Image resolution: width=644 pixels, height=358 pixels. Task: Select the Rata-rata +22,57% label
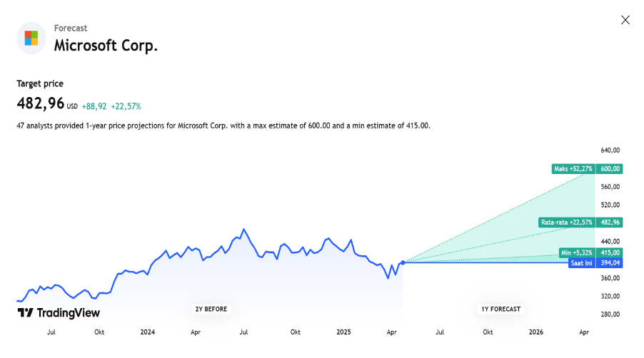point(566,223)
